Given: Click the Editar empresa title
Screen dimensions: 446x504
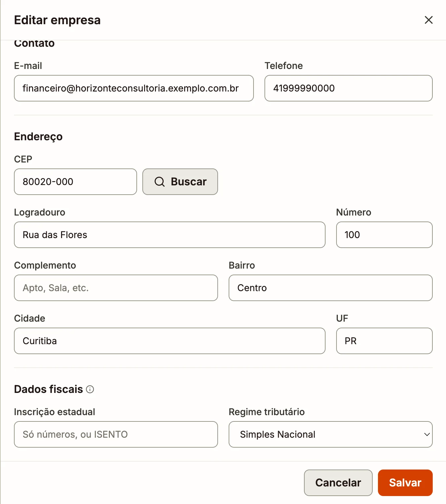Looking at the screenshot, I should pyautogui.click(x=57, y=20).
